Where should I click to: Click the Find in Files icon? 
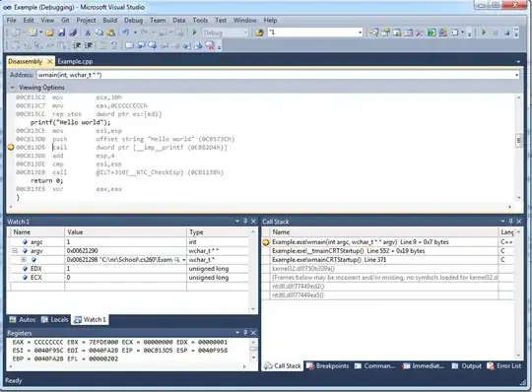[259, 33]
